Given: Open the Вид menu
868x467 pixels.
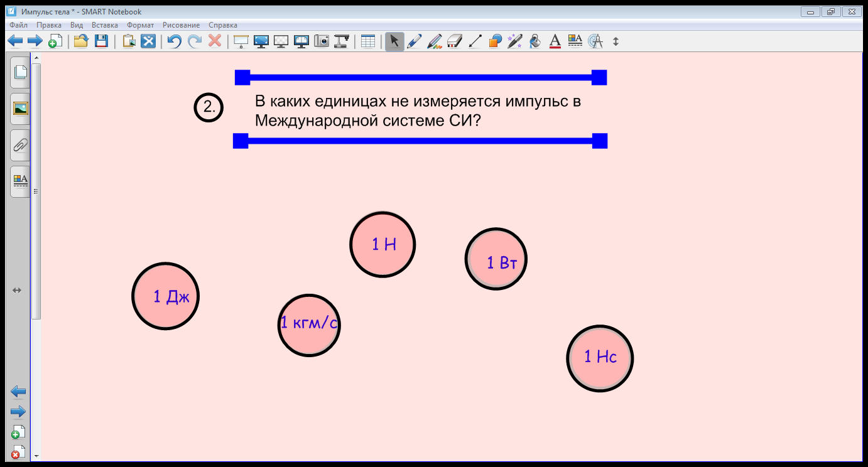Looking at the screenshot, I should click(77, 25).
